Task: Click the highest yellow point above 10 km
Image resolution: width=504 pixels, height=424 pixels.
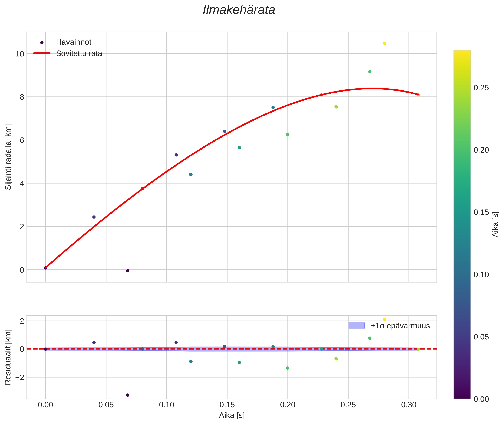Action: [384, 43]
